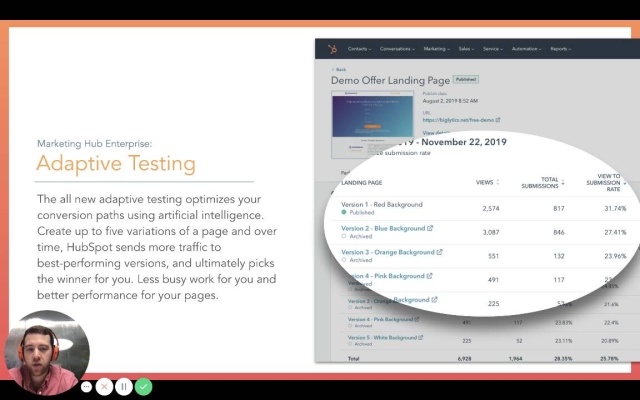Click the Demo Offer Landing Page title
Image resolution: width=640 pixels, height=400 pixels.
[391, 80]
